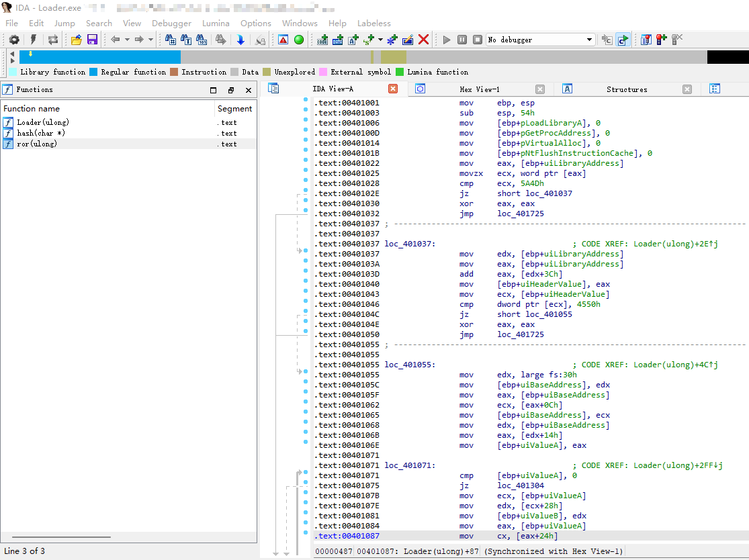Switch to the Hex View-1 tab
749x560 pixels.
point(480,89)
